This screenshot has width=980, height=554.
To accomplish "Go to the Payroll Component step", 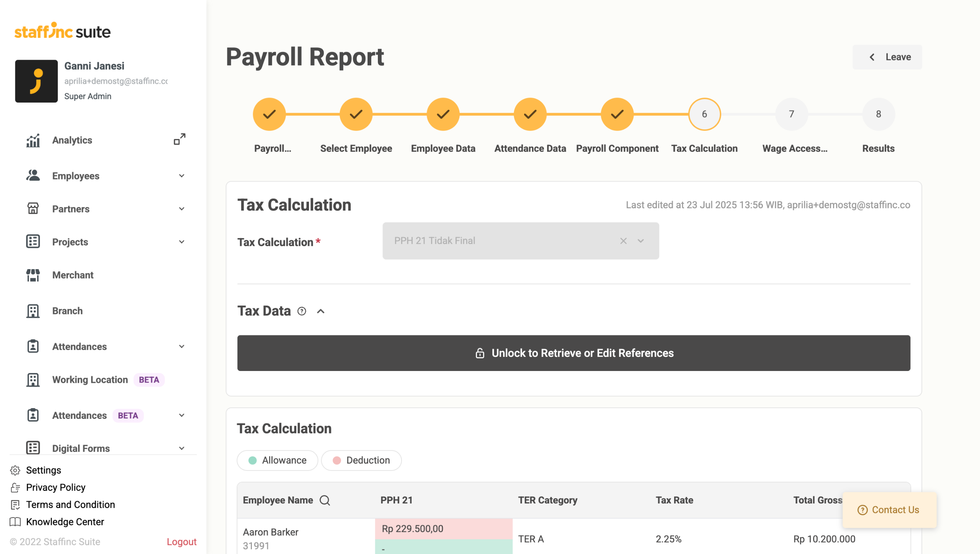I will (x=617, y=114).
